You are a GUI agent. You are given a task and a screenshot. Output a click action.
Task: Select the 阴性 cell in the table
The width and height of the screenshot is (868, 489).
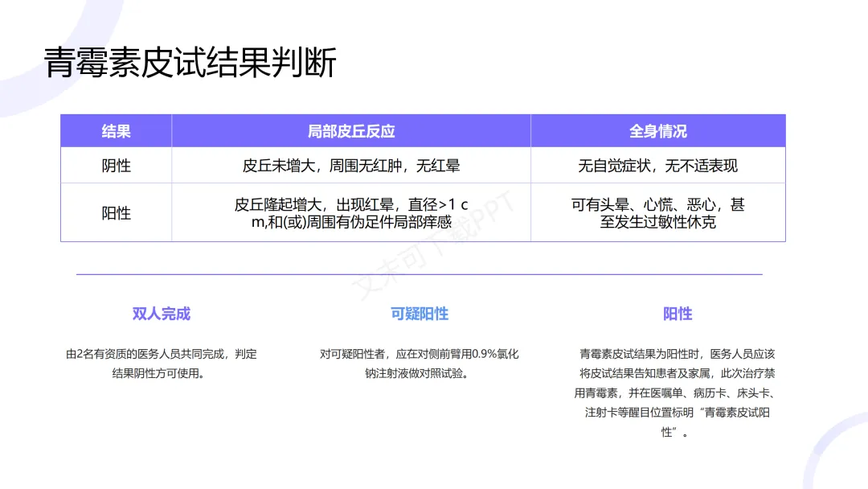click(x=117, y=166)
